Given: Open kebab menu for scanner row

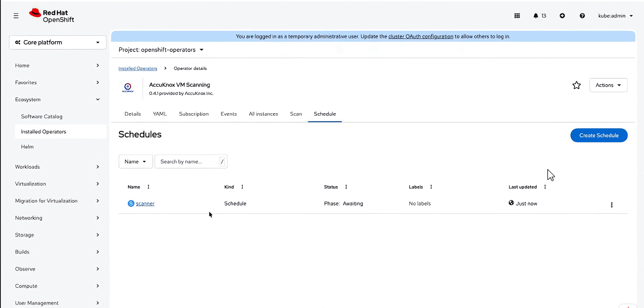Looking at the screenshot, I should click(x=612, y=205).
